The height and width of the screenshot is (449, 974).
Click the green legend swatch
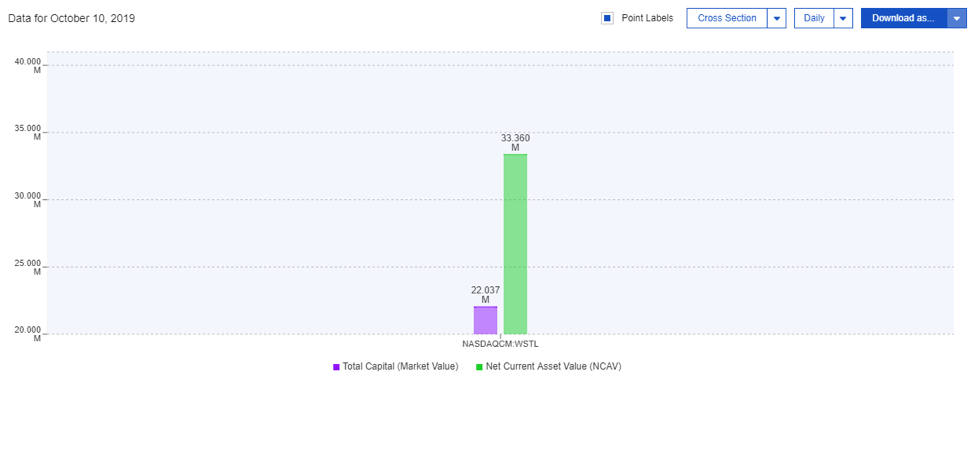click(479, 367)
